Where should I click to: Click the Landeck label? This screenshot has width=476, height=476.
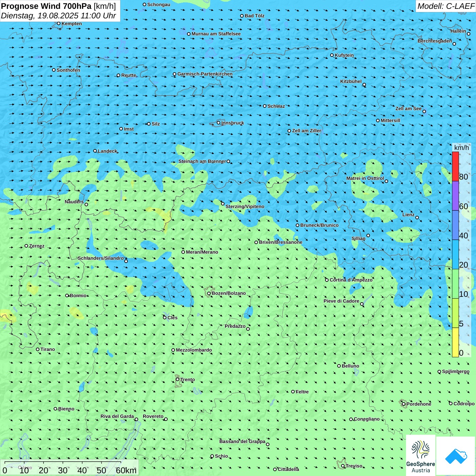pyautogui.click(x=107, y=151)
